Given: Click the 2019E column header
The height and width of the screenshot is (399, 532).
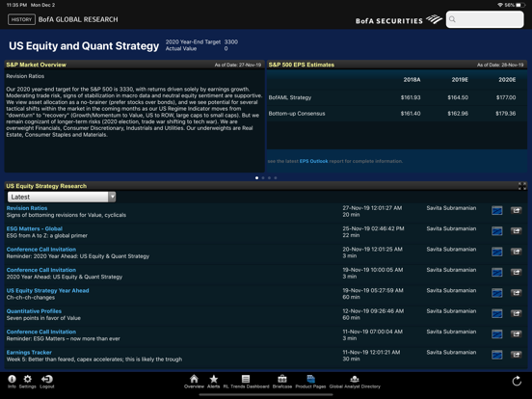Looking at the screenshot, I should click(x=460, y=80).
